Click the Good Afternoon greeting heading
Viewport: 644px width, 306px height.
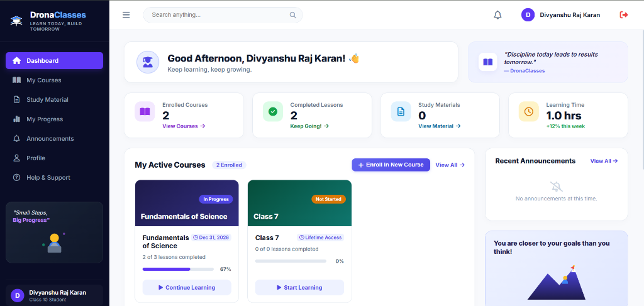(x=264, y=58)
